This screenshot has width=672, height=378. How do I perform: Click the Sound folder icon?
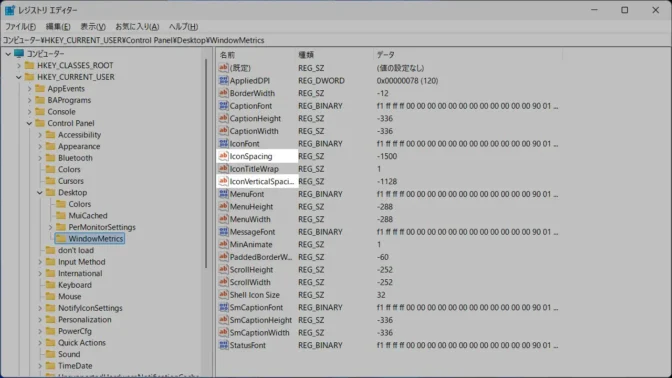point(51,354)
